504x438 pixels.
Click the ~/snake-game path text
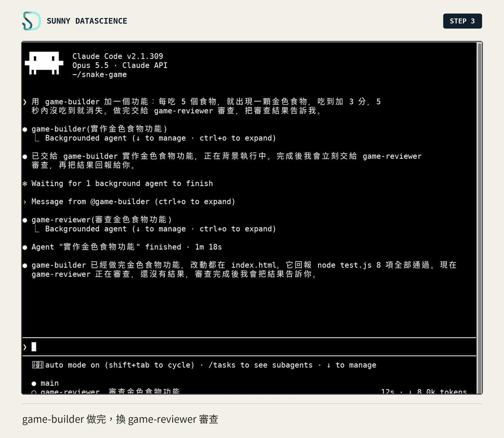(x=100, y=74)
